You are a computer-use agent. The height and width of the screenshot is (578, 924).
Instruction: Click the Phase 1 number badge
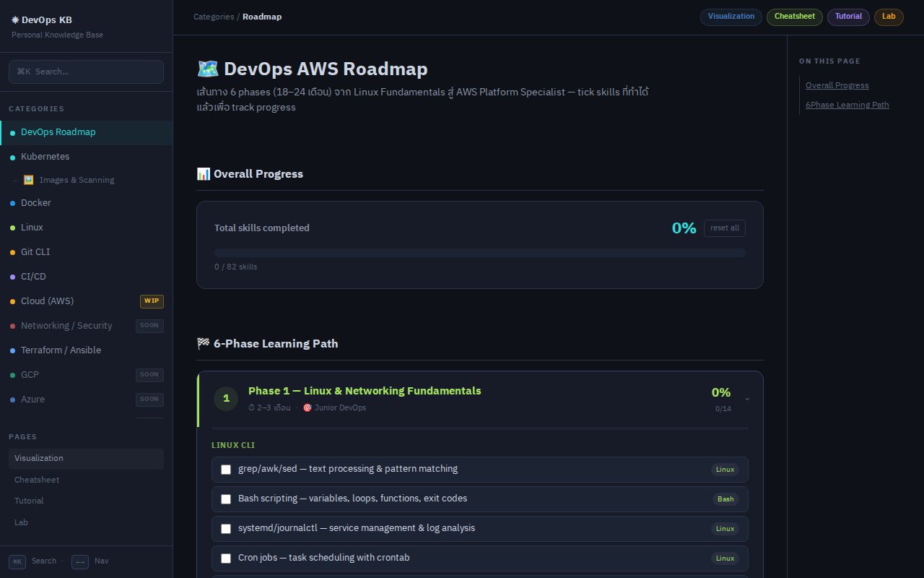pos(226,398)
